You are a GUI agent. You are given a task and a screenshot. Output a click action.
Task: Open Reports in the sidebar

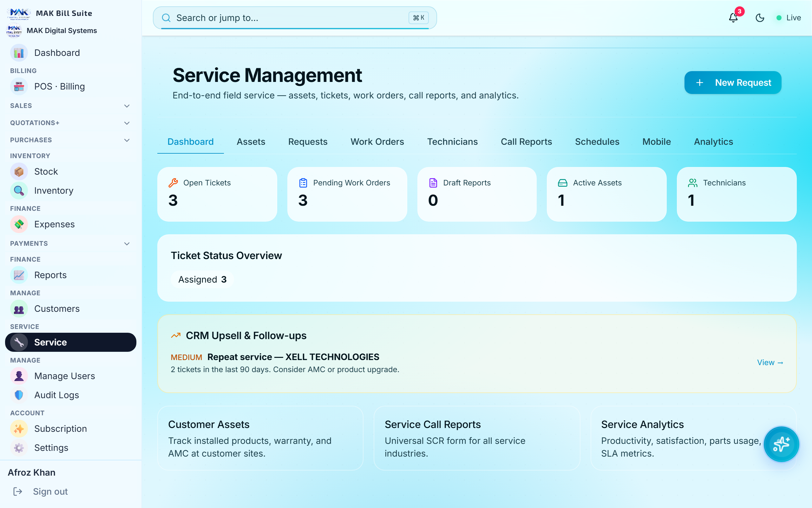tap(71, 275)
